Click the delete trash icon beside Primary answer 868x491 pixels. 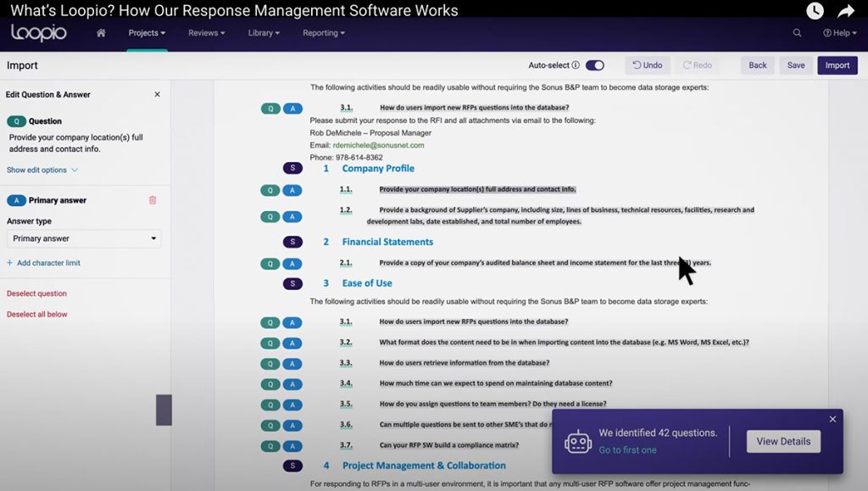(153, 199)
